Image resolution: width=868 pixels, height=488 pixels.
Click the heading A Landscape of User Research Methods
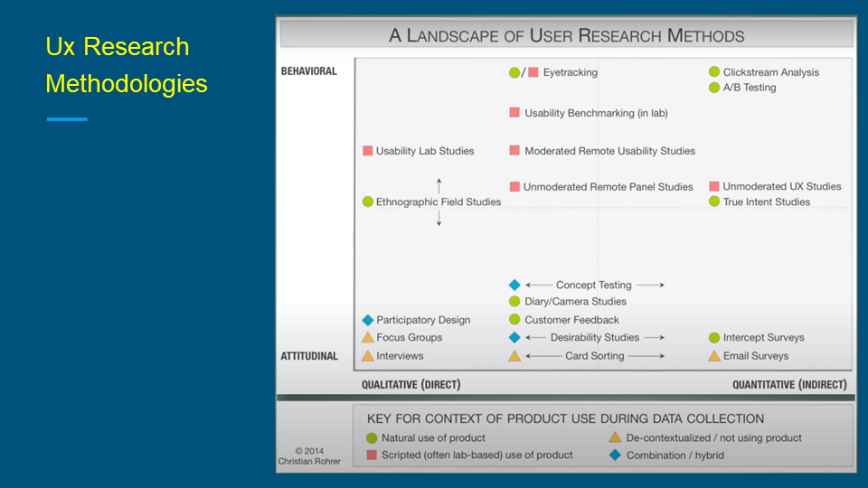point(566,35)
